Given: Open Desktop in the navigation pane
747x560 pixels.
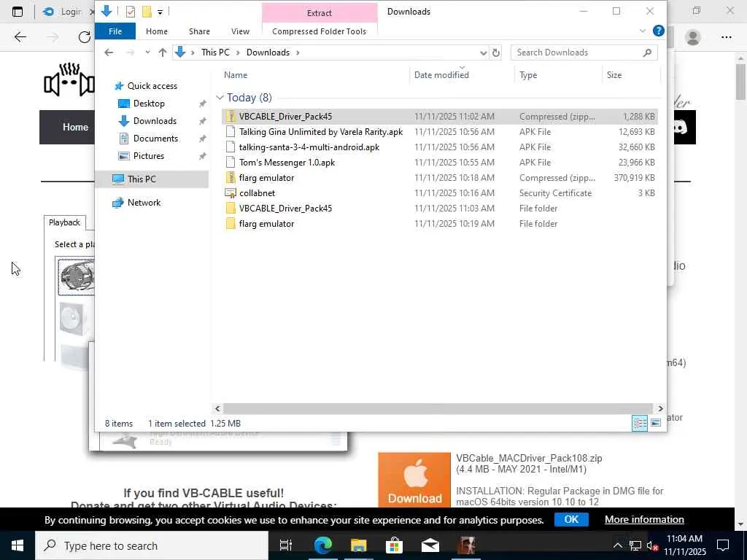Looking at the screenshot, I should point(149,104).
